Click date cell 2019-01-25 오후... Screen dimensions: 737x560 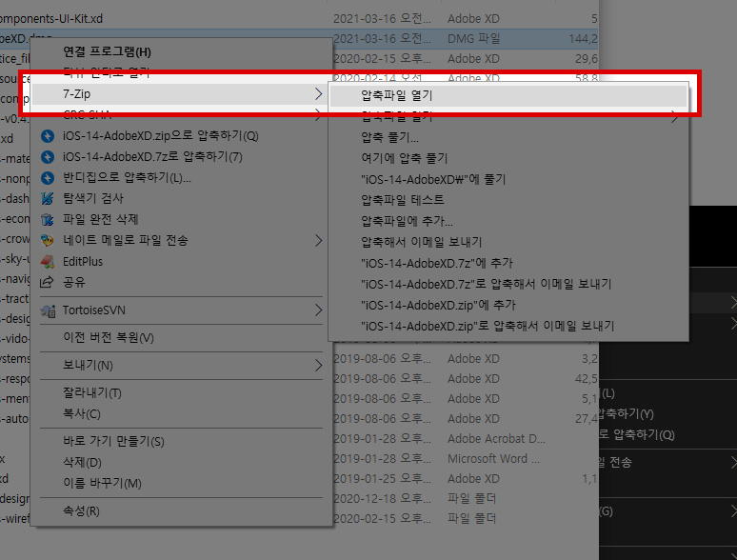pos(382,479)
